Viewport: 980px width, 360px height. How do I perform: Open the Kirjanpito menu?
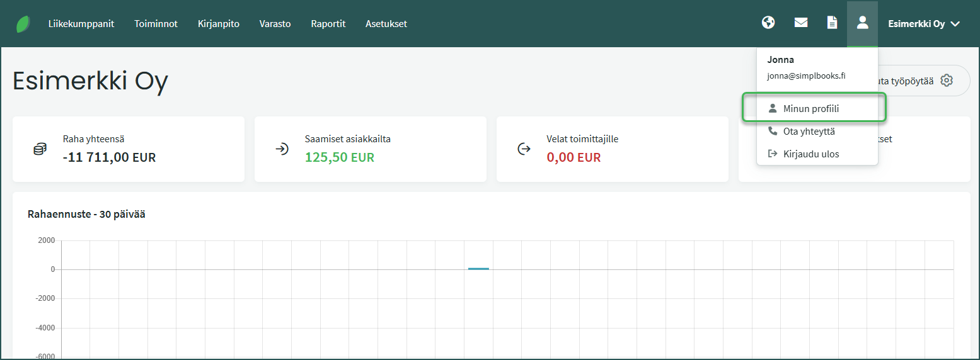218,24
